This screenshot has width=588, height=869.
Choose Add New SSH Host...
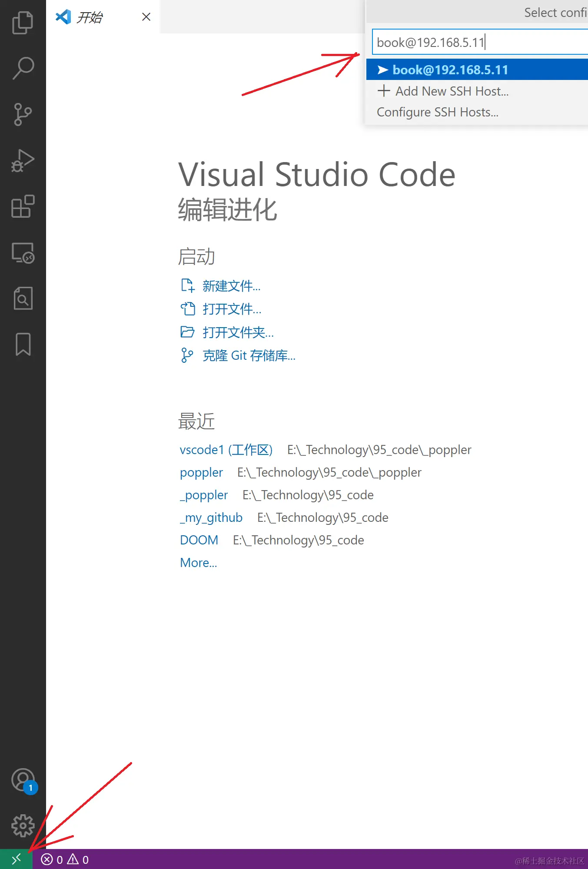pos(477,91)
